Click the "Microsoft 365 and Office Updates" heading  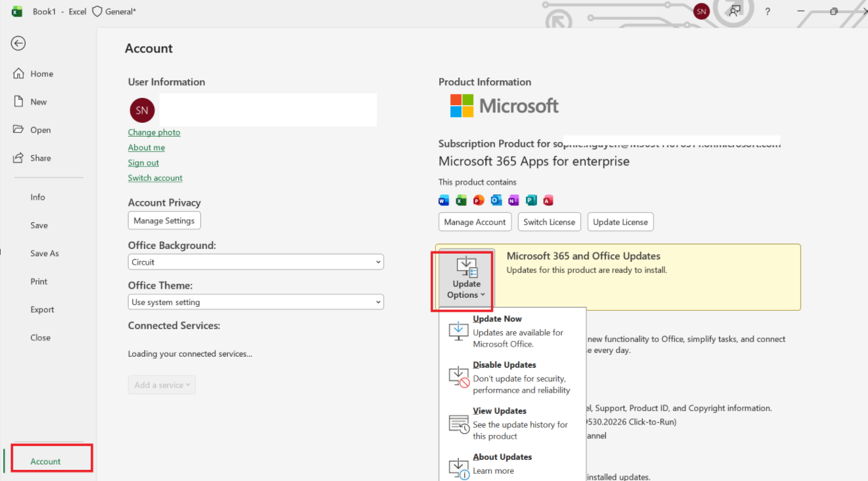click(584, 256)
